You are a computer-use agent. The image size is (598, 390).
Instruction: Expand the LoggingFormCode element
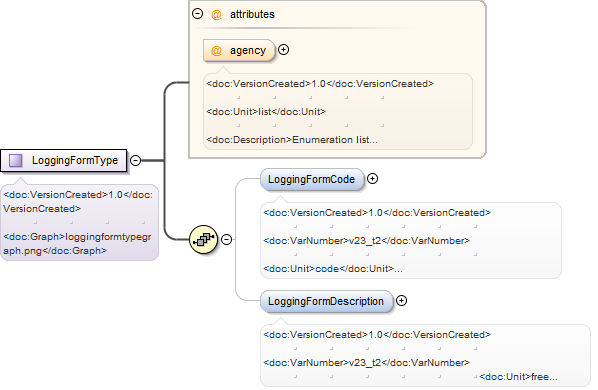(x=372, y=178)
